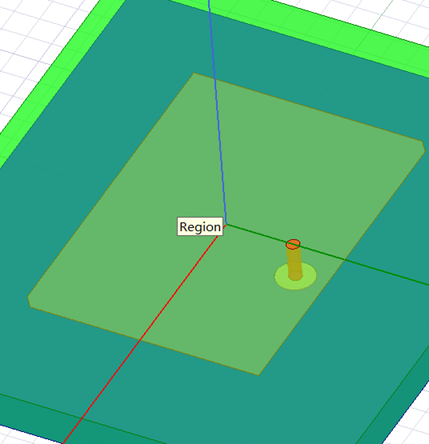
Task: Click the front bottom corner of the patch
Action: point(259,375)
